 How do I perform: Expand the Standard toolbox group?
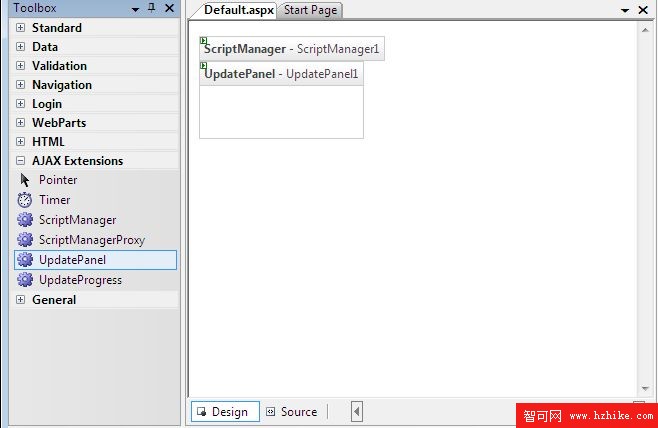click(x=21, y=28)
